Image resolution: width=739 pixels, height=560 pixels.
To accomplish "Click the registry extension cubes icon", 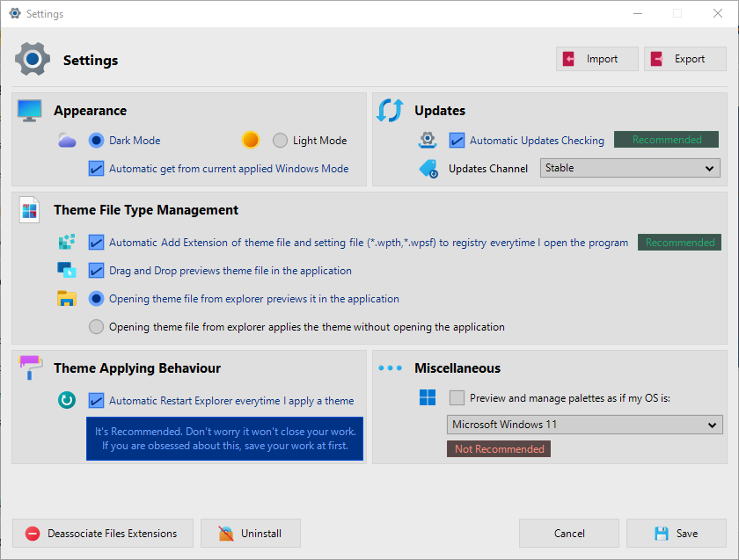I will pos(67,242).
